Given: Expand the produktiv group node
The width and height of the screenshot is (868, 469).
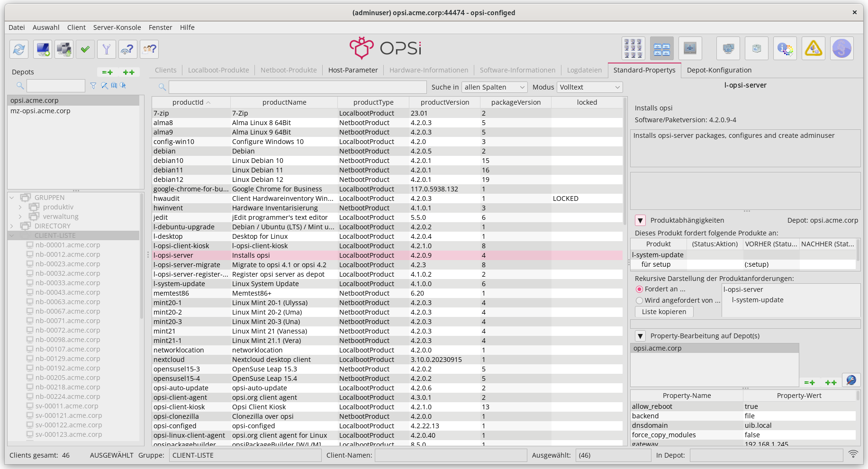Looking at the screenshot, I should tap(20, 207).
